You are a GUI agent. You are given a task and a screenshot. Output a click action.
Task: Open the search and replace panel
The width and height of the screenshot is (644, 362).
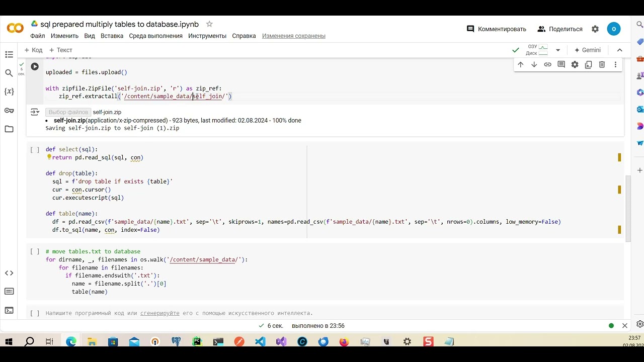pos(9,73)
